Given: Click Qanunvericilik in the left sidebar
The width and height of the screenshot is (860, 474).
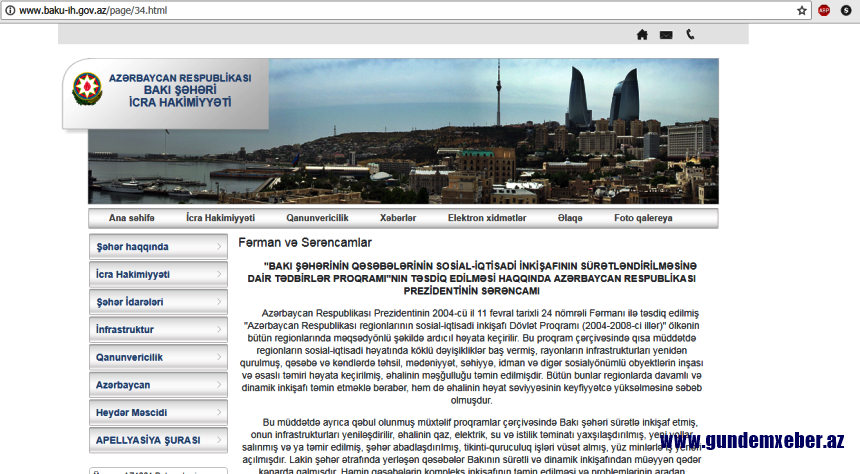Looking at the screenshot, I should (x=159, y=357).
